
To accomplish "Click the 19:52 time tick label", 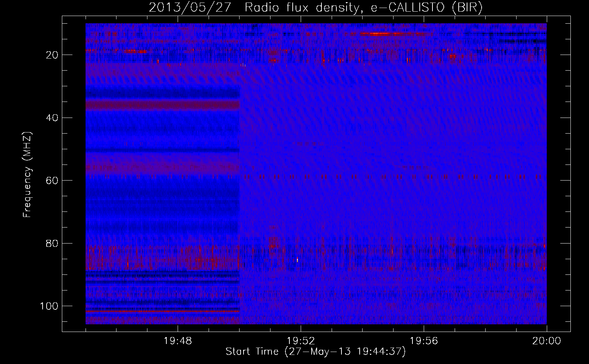I will coord(301,341).
